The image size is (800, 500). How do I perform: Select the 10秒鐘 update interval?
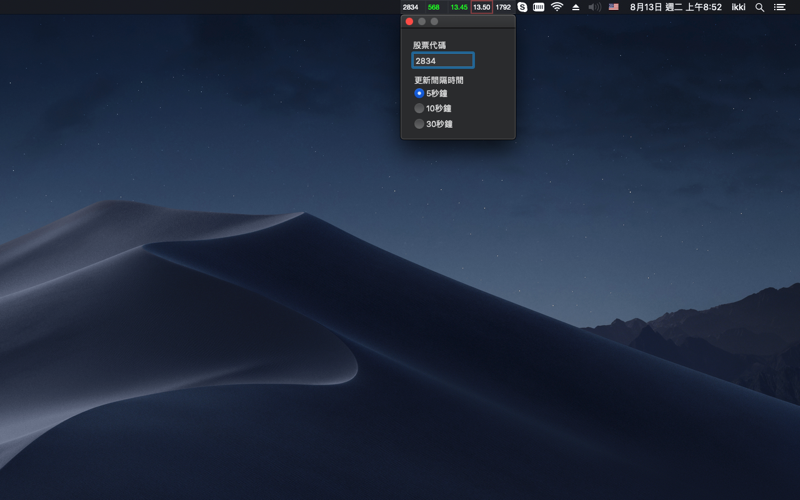coord(419,108)
